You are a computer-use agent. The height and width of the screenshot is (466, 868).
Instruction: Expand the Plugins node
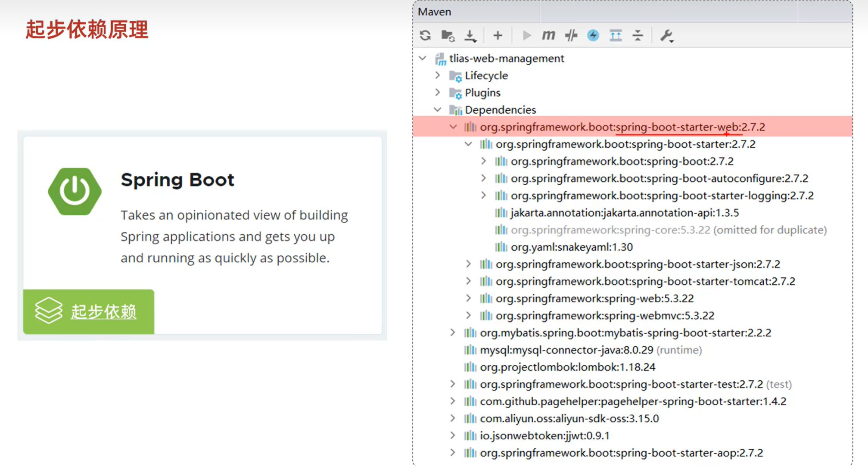[438, 93]
